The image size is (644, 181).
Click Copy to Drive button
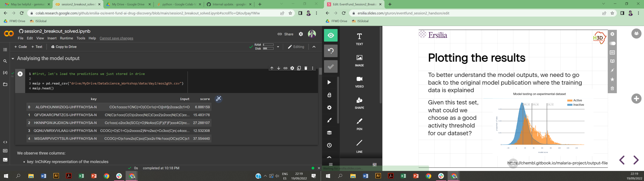[64, 47]
